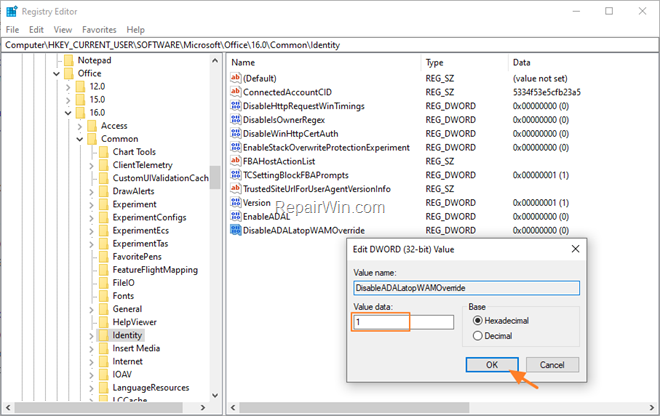Click the DisableHttpRequestWinTimings DWORD icon
660x416 pixels.
235,106
